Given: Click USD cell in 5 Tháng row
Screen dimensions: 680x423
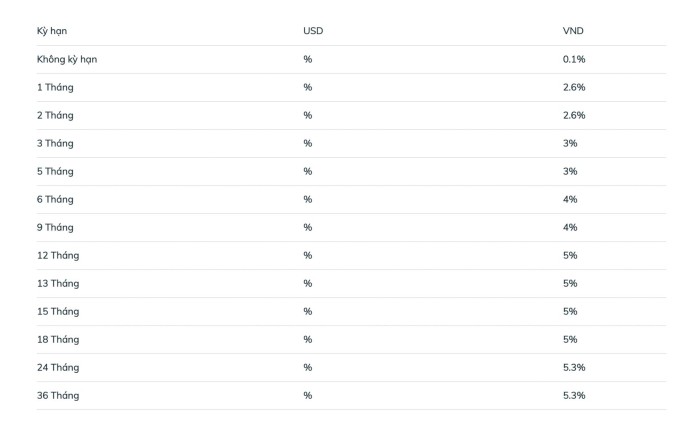Looking at the screenshot, I should [308, 171].
